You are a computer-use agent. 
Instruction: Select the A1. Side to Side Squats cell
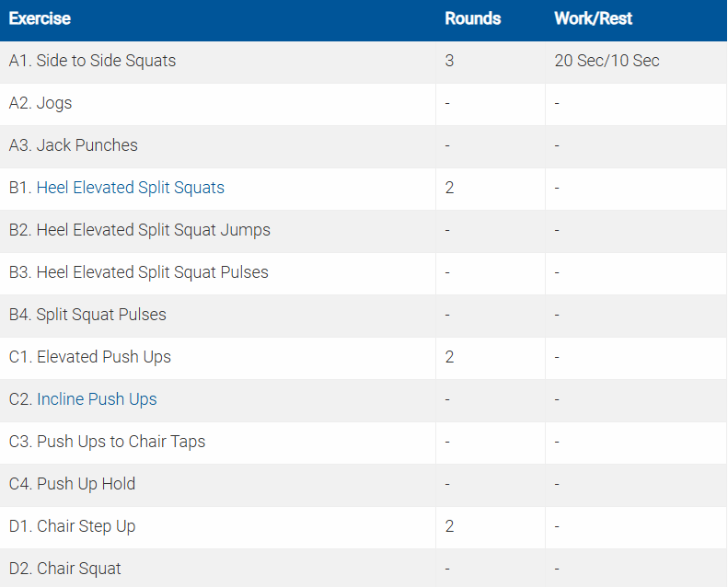[x=92, y=61]
